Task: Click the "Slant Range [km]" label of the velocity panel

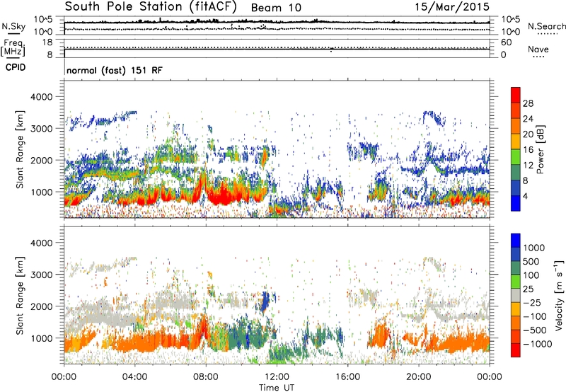Action: (20, 295)
